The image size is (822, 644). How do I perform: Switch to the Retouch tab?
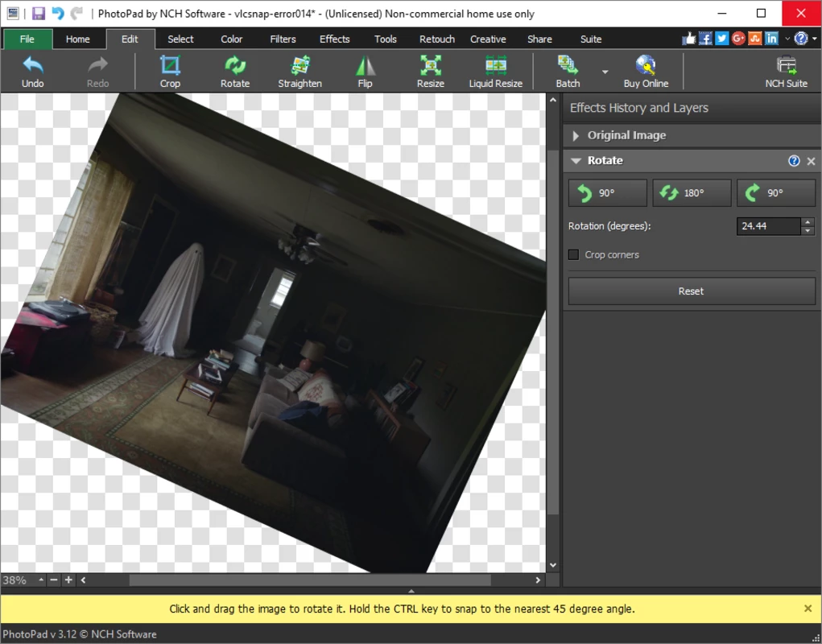(x=436, y=39)
